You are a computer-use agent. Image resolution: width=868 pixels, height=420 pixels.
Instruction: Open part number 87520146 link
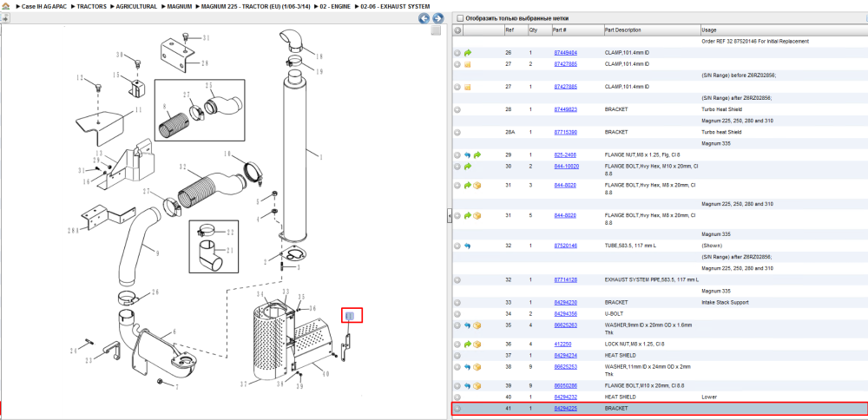tap(566, 246)
